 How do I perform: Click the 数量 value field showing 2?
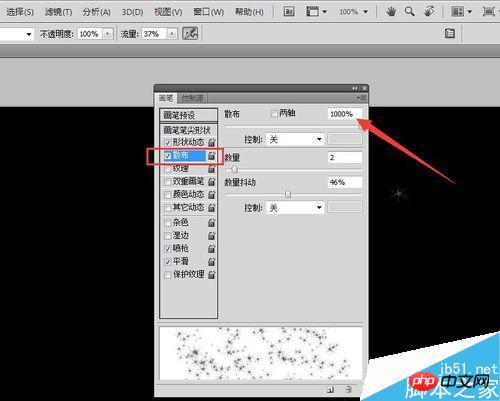(x=345, y=157)
